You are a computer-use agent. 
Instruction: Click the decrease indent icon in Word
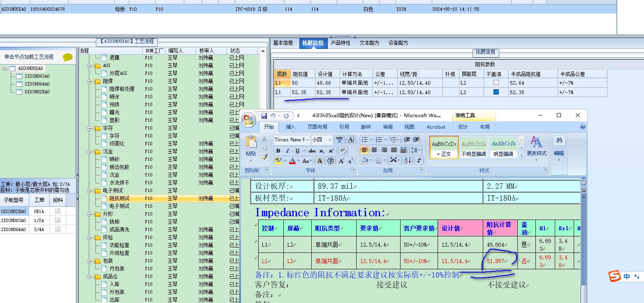coord(407,140)
